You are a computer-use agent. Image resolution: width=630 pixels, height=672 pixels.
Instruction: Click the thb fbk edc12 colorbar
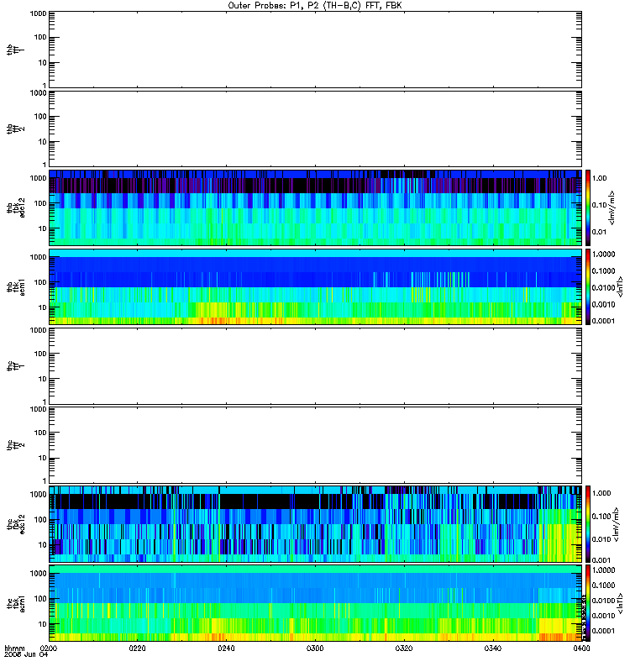pyautogui.click(x=588, y=207)
